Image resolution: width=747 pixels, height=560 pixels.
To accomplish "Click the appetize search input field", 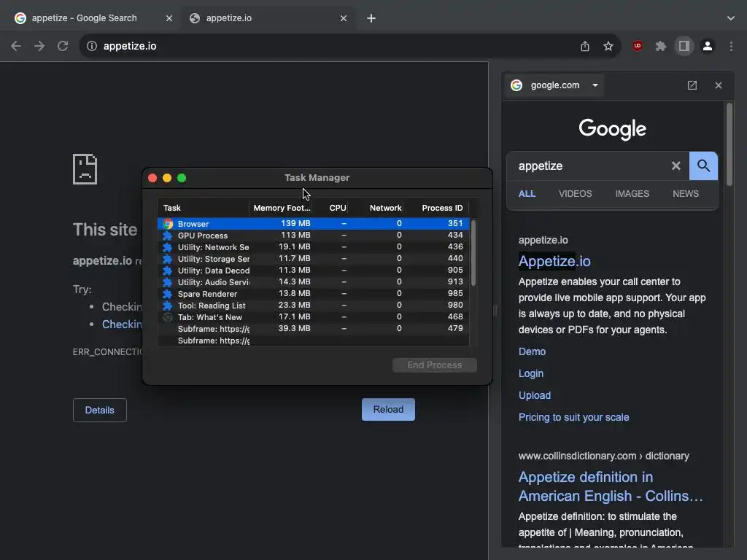I will point(591,166).
